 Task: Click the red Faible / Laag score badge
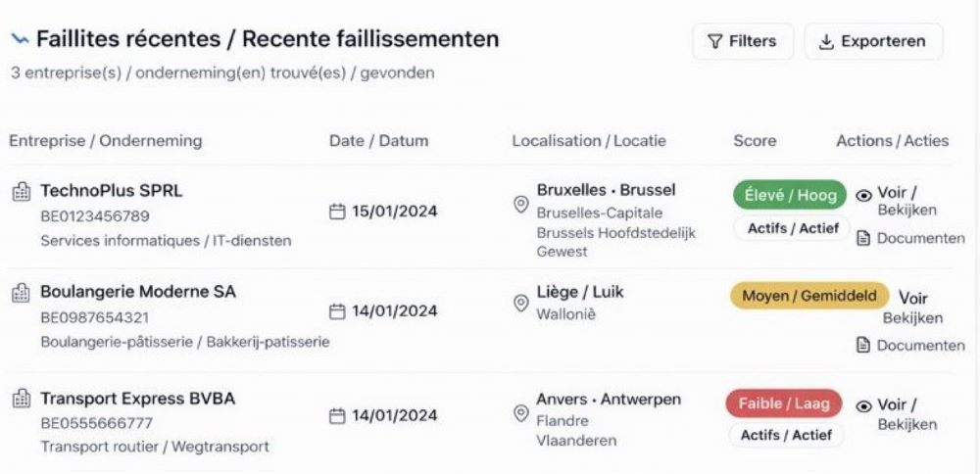[784, 403]
